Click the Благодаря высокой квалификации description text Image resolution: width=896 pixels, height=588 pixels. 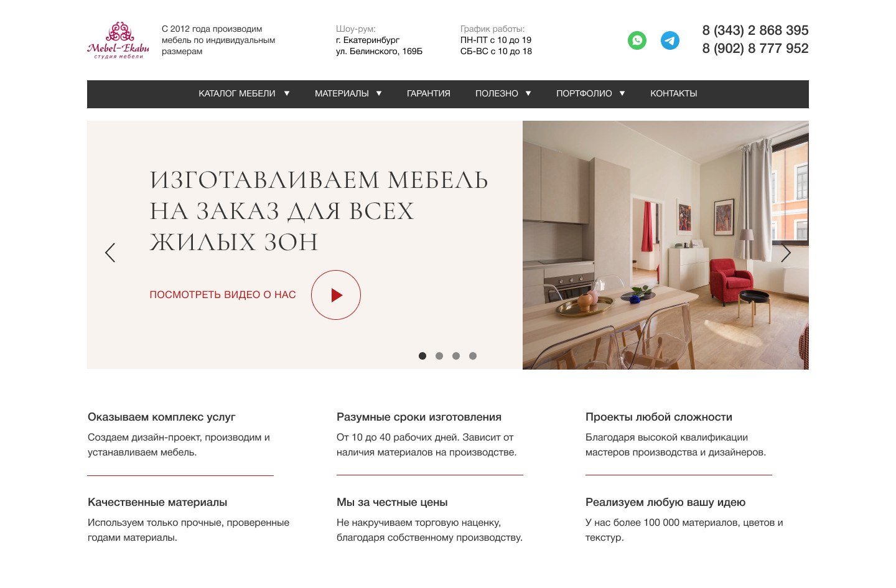pyautogui.click(x=676, y=445)
